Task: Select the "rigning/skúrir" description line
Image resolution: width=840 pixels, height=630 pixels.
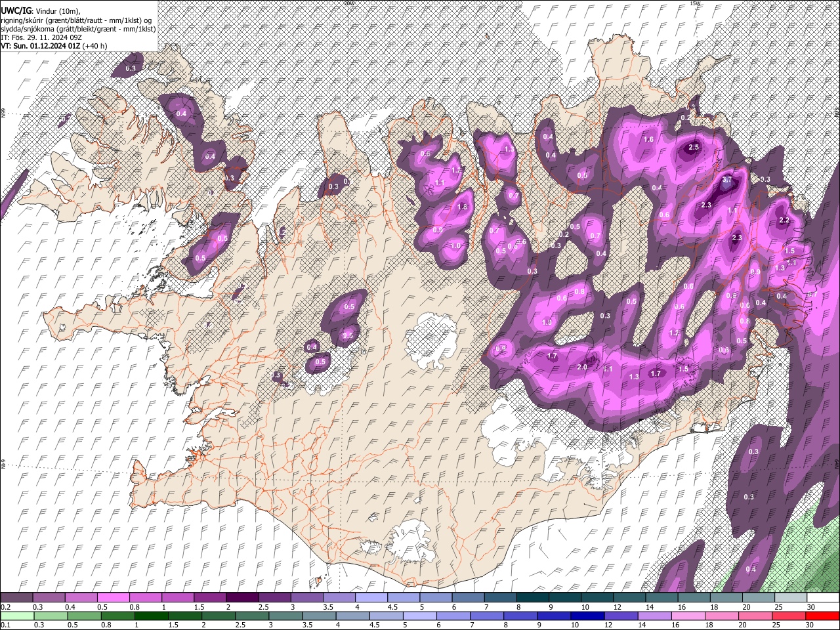Action: [77, 20]
